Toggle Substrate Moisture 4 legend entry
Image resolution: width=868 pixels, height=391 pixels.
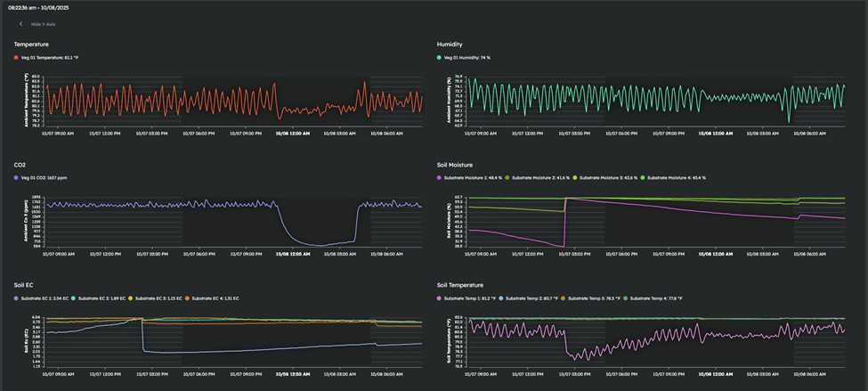click(x=675, y=178)
